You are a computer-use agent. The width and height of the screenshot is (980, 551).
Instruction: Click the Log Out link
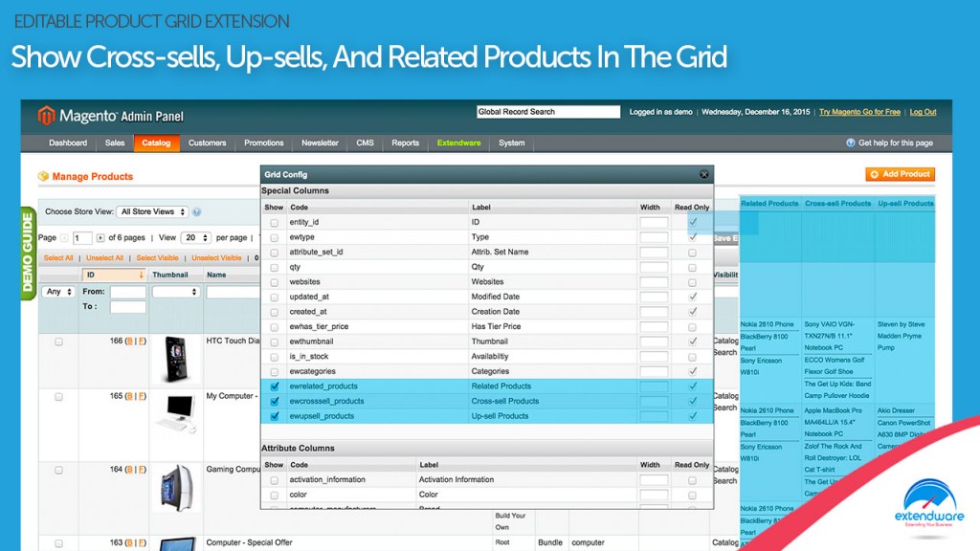coord(923,113)
